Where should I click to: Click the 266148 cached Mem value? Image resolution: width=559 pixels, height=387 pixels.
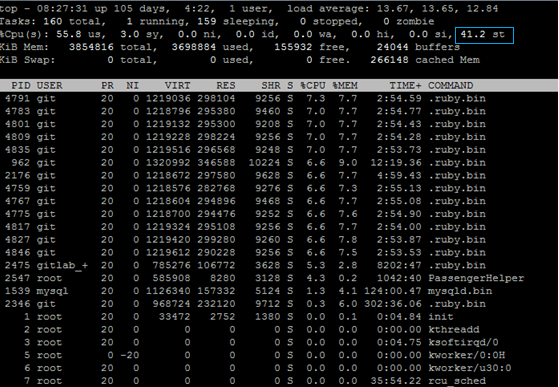[x=389, y=60]
